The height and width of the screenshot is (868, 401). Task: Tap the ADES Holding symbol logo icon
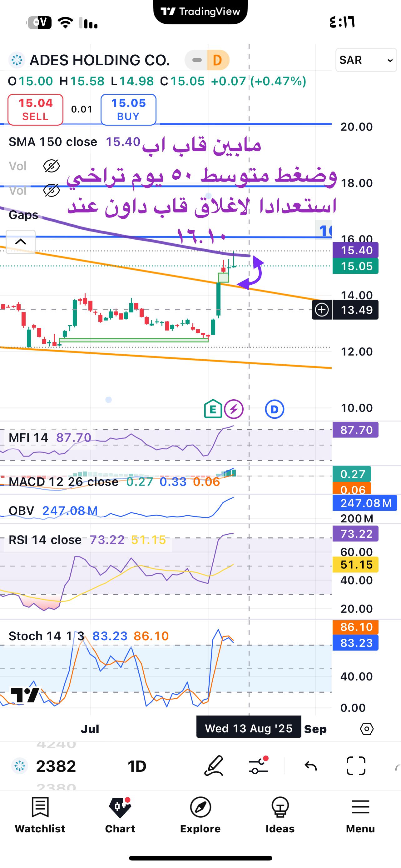point(17,60)
